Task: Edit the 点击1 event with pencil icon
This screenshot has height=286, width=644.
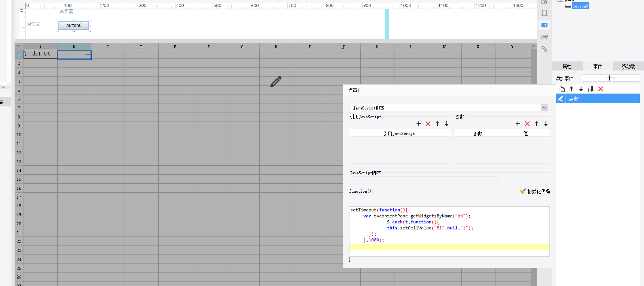Action: click(x=561, y=98)
